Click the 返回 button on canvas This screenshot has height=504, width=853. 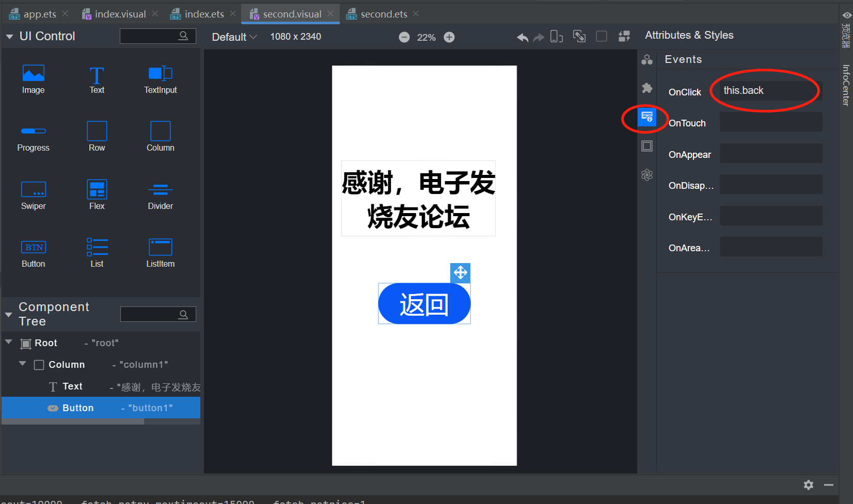click(x=424, y=303)
